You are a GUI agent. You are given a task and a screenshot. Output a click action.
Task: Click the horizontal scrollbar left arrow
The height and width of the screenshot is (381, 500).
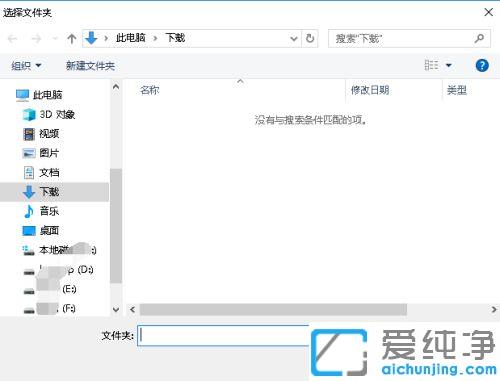(132, 310)
